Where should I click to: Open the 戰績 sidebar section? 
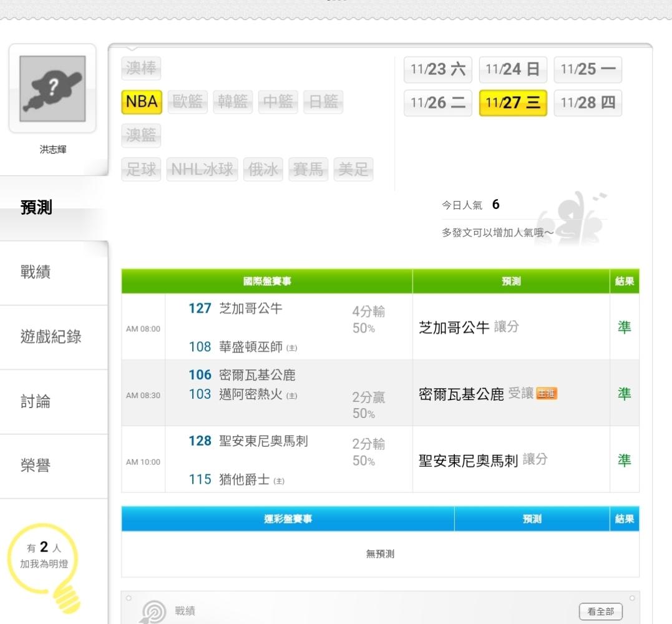pos(36,272)
